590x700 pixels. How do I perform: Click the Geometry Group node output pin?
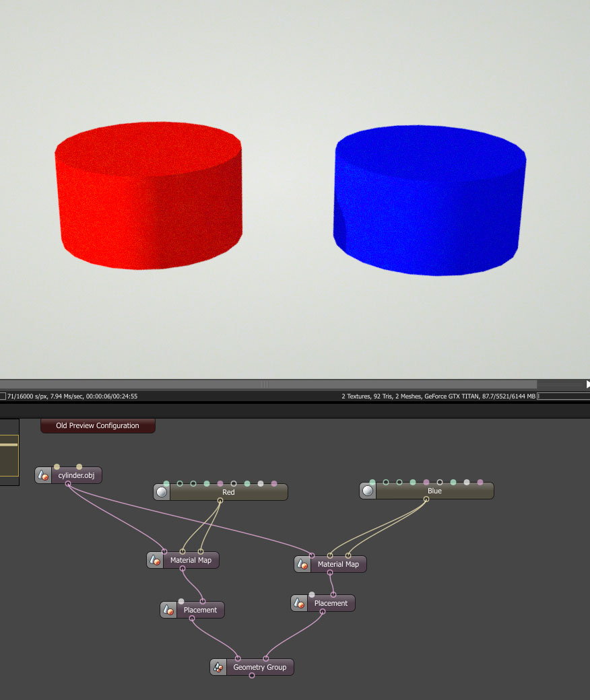252,676
